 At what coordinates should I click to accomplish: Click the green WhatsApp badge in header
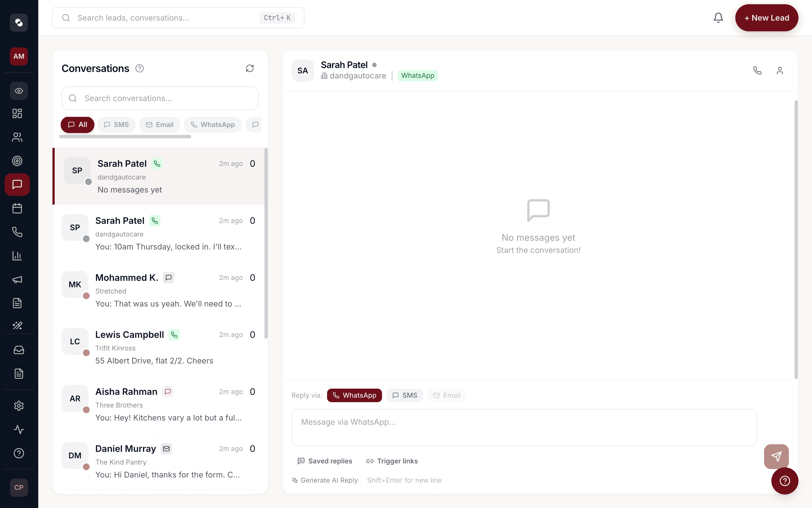(x=418, y=76)
